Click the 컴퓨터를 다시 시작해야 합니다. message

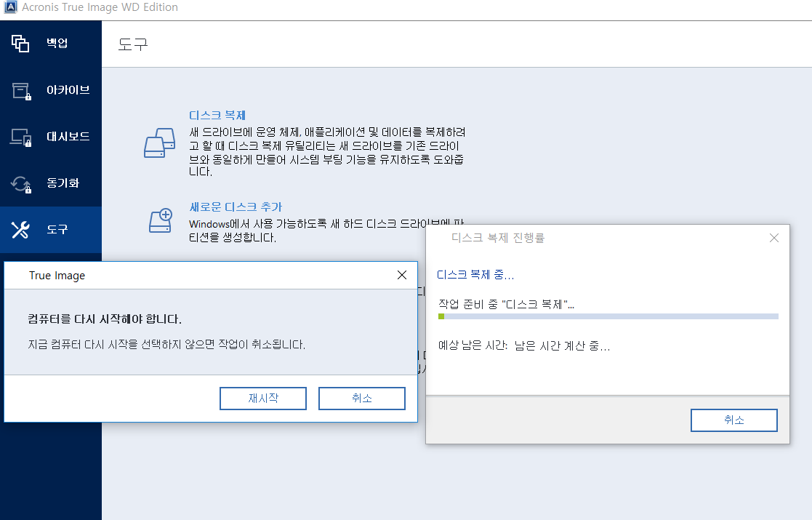coord(105,319)
